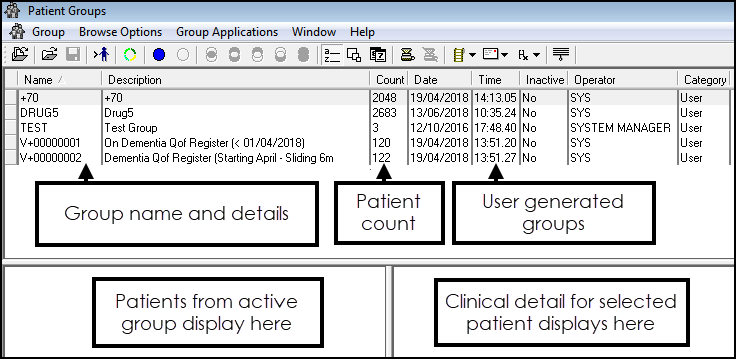Open the Browse Options menu
The width and height of the screenshot is (736, 360).
pyautogui.click(x=121, y=32)
